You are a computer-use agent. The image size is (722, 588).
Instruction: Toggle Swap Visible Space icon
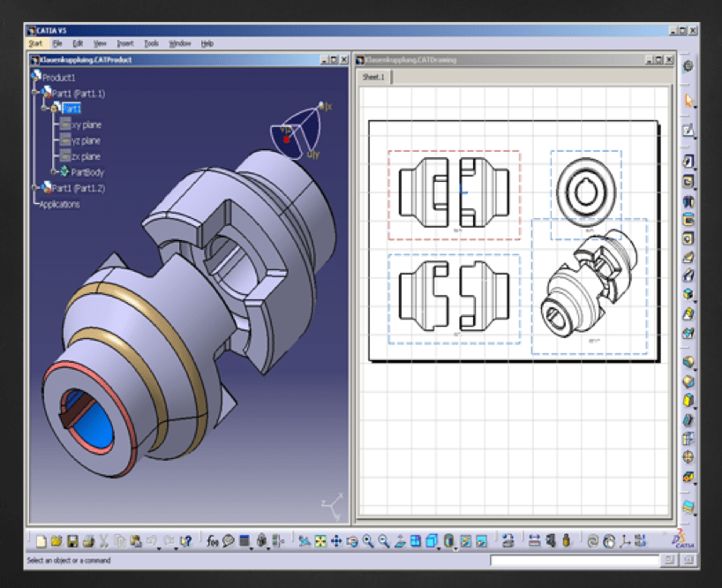tap(482, 541)
